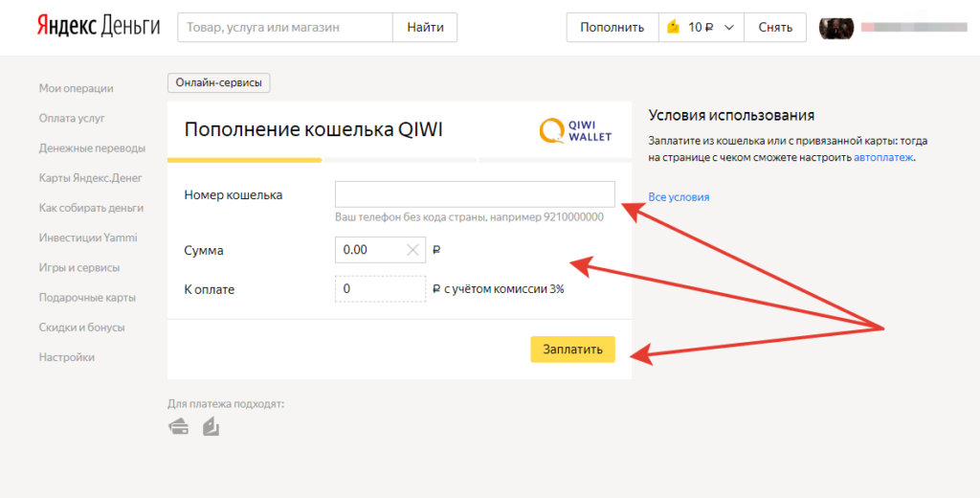Open the 10 ₽ balance dropdown

click(702, 28)
